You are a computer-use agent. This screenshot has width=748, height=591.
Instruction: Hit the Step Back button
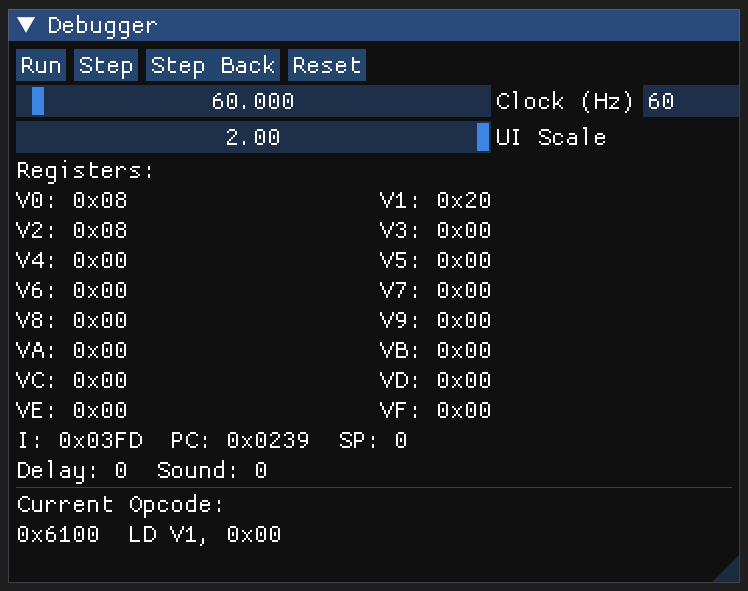click(x=212, y=66)
